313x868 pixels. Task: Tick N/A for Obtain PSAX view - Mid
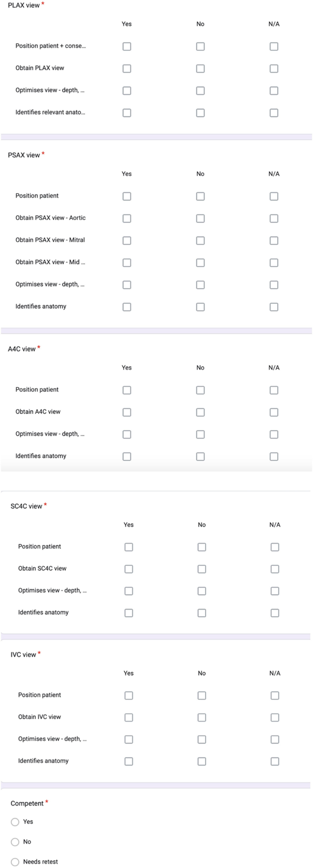274,262
